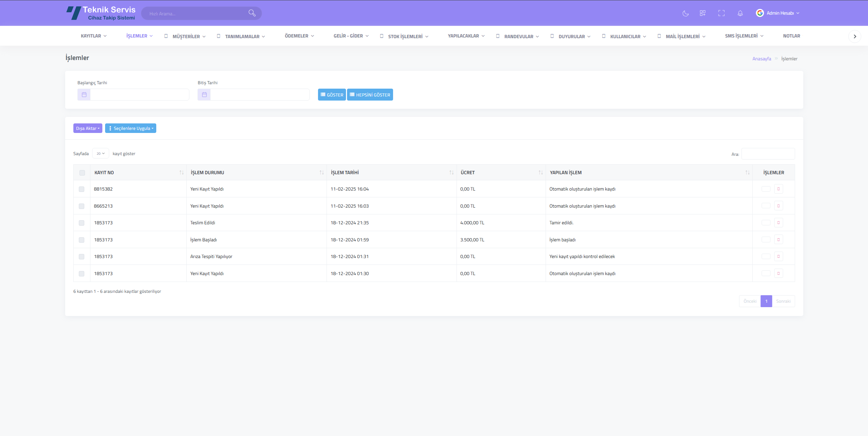This screenshot has width=868, height=436.
Task: Toggle dark mode moon icon
Action: pyautogui.click(x=685, y=13)
